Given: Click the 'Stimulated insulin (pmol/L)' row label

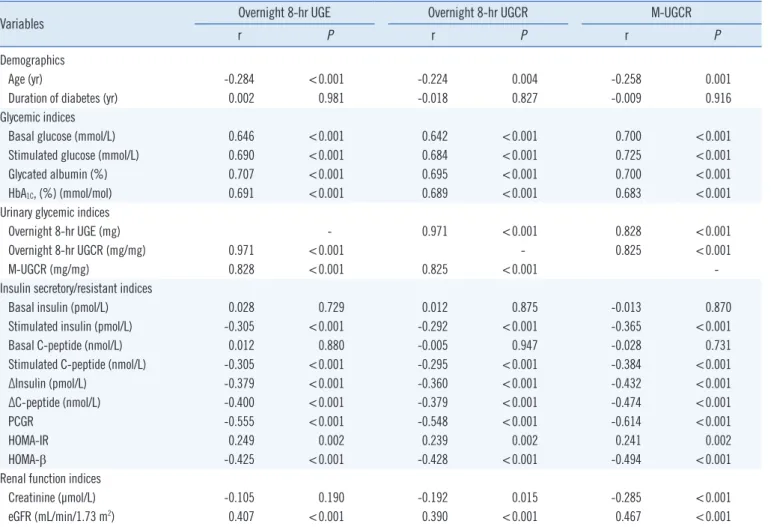Looking at the screenshot, I should pos(70,327).
